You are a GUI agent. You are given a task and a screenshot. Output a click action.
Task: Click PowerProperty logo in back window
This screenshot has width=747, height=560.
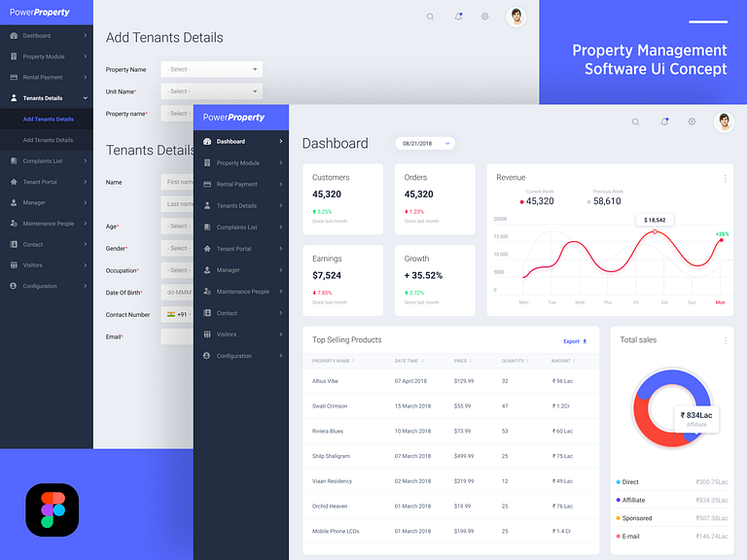coord(40,13)
